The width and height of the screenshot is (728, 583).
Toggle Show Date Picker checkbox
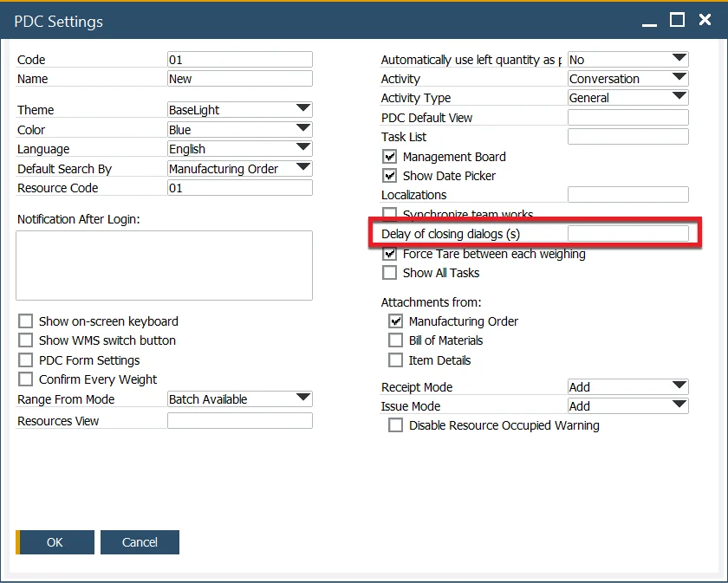coord(389,176)
